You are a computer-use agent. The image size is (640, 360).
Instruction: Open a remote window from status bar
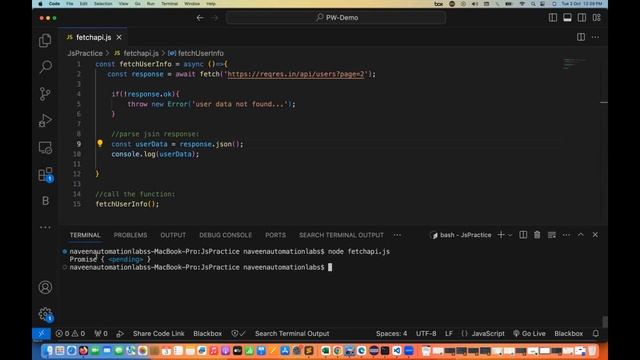[41, 333]
